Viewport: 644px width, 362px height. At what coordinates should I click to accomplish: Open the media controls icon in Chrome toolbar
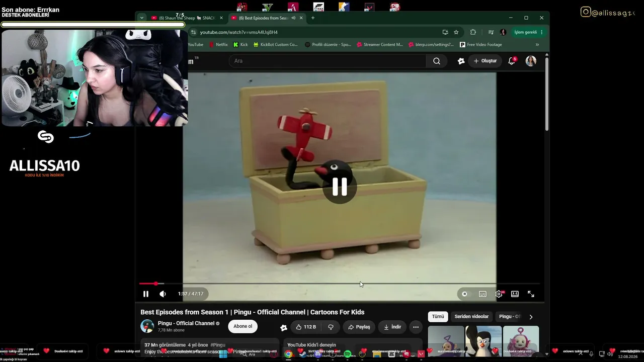tap(491, 32)
